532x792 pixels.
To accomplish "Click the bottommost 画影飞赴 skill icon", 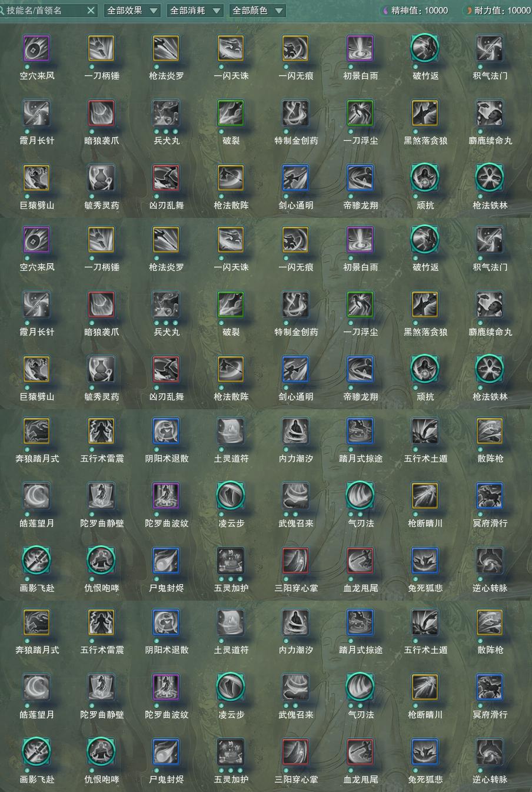I will (36, 752).
